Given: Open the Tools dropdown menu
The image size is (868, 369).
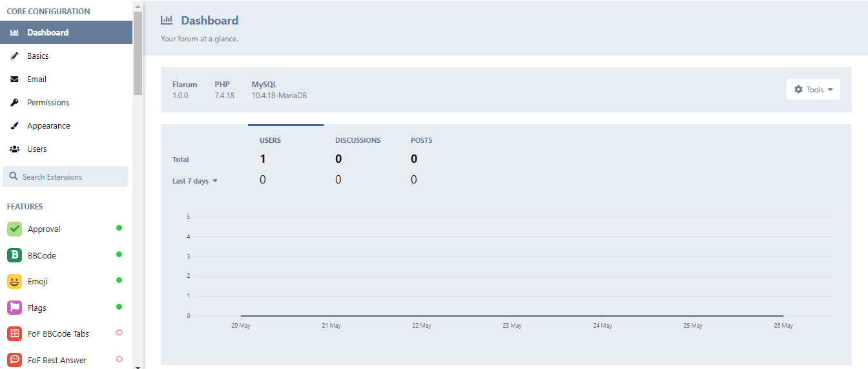Looking at the screenshot, I should [x=813, y=89].
